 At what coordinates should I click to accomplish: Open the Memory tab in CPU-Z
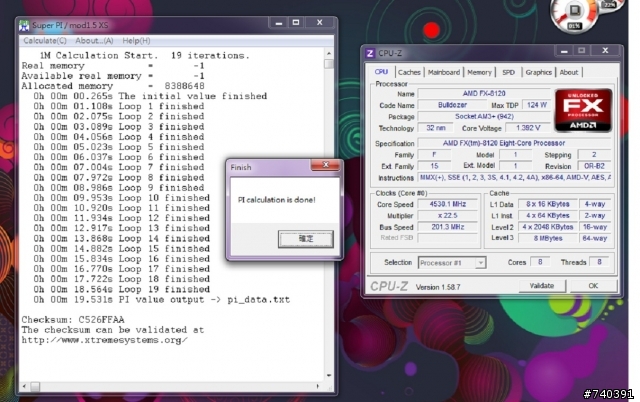[479, 72]
